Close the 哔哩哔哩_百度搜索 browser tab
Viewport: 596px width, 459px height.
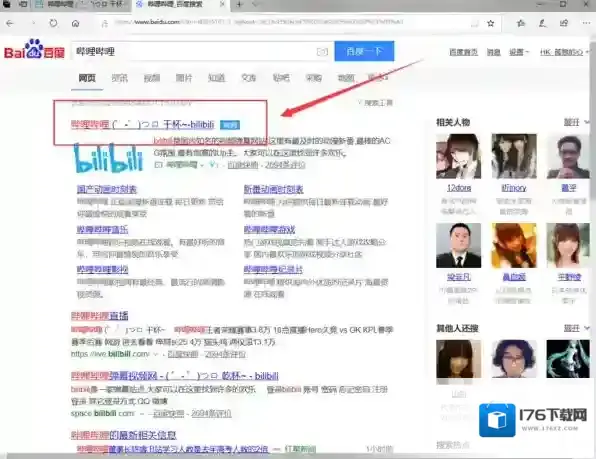point(222,5)
